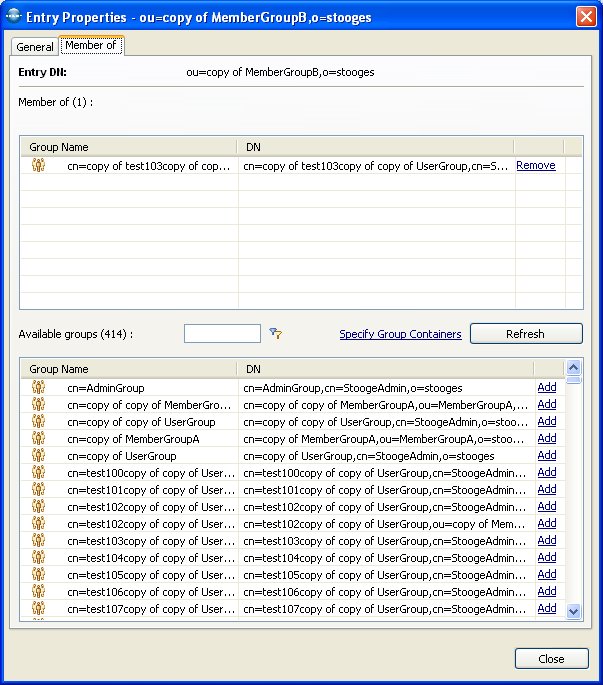Image resolution: width=603 pixels, height=685 pixels.
Task: Add the cn=AdminGroup group
Action: tap(546, 387)
